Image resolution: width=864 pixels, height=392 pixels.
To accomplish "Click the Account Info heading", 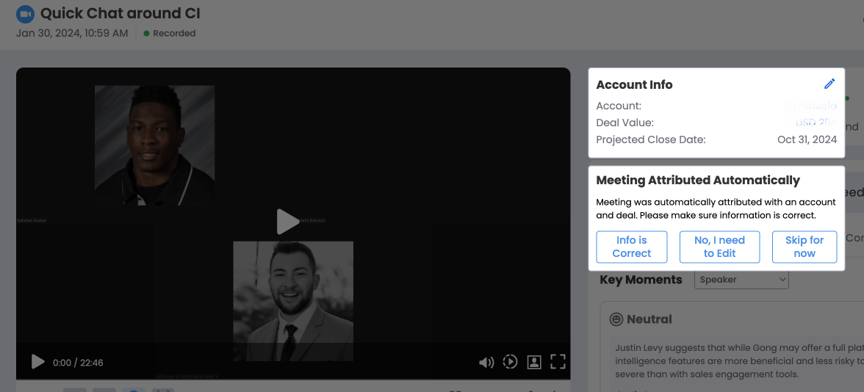I will 634,84.
